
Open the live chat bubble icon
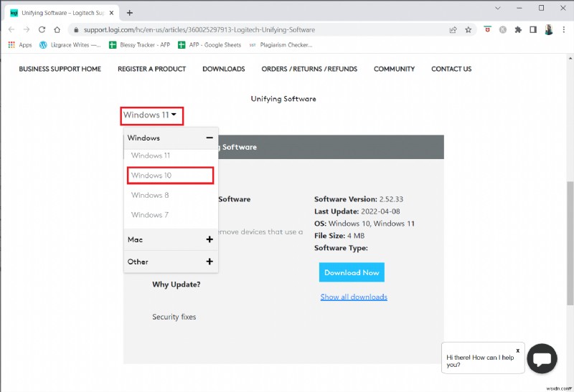[542, 359]
